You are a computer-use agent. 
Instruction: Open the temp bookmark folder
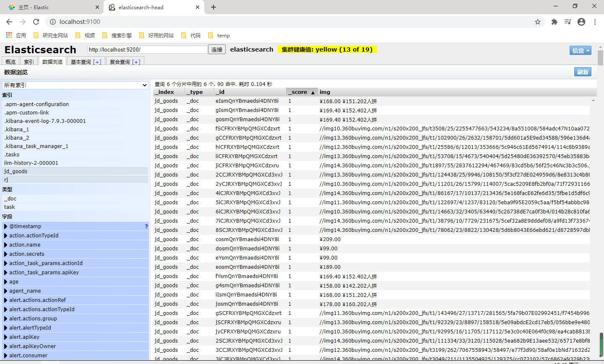219,36
